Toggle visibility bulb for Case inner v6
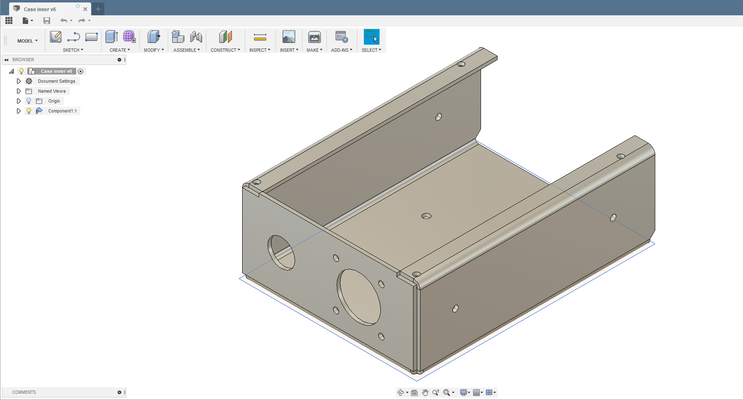 [x=21, y=71]
